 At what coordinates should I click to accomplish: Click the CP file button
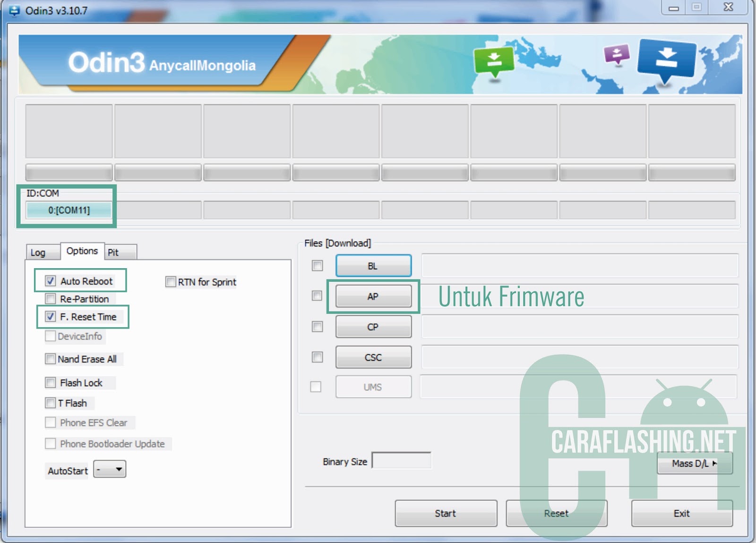pos(373,327)
